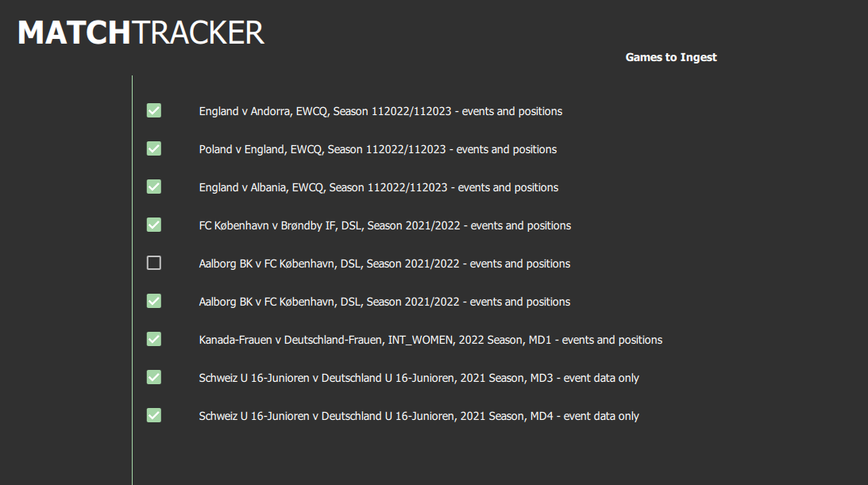This screenshot has height=485, width=868.
Task: Select FC København v Brøndby IF game label
Action: point(384,225)
